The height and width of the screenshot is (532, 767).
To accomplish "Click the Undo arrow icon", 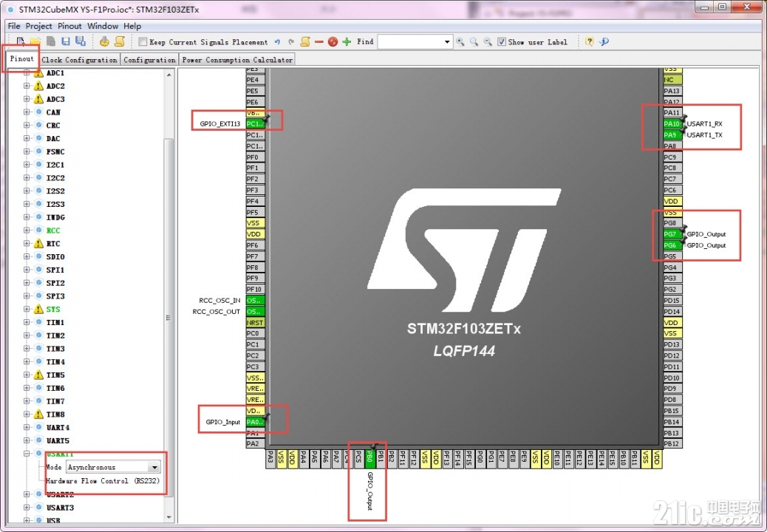I will coord(277,42).
